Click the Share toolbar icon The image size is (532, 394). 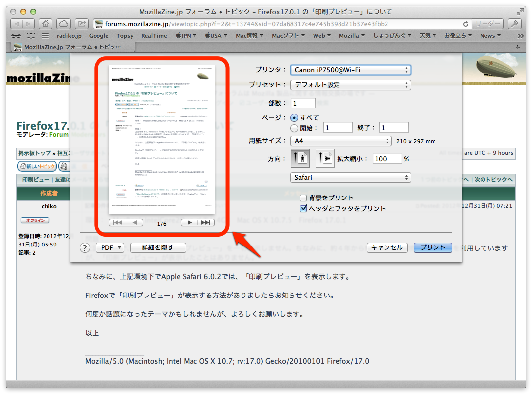(x=82, y=23)
